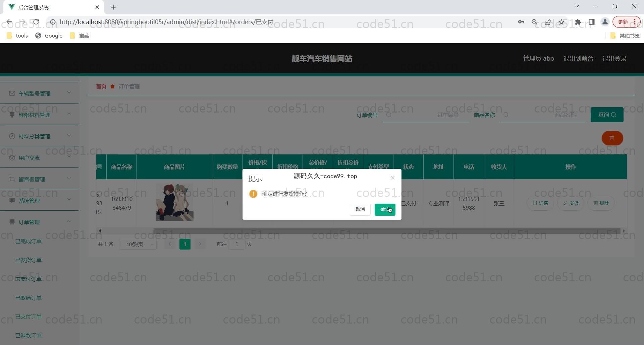Expand 材料分类管理 menu
The height and width of the screenshot is (345, 644).
(x=39, y=136)
